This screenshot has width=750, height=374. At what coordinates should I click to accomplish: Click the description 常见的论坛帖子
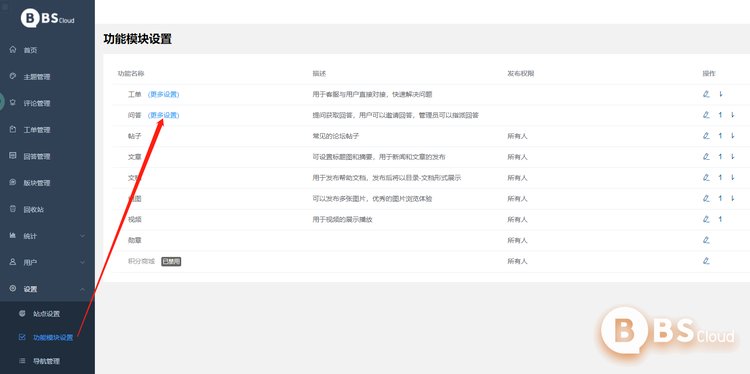[x=336, y=136]
